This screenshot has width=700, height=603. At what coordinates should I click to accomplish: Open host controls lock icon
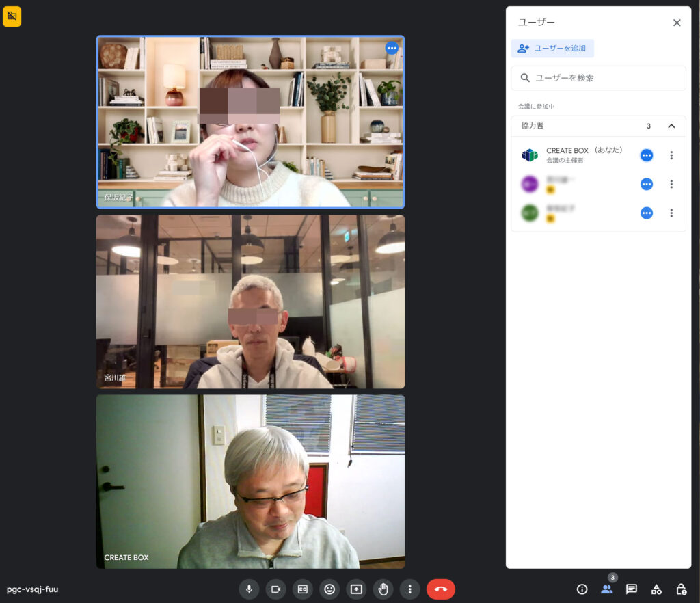point(681,589)
